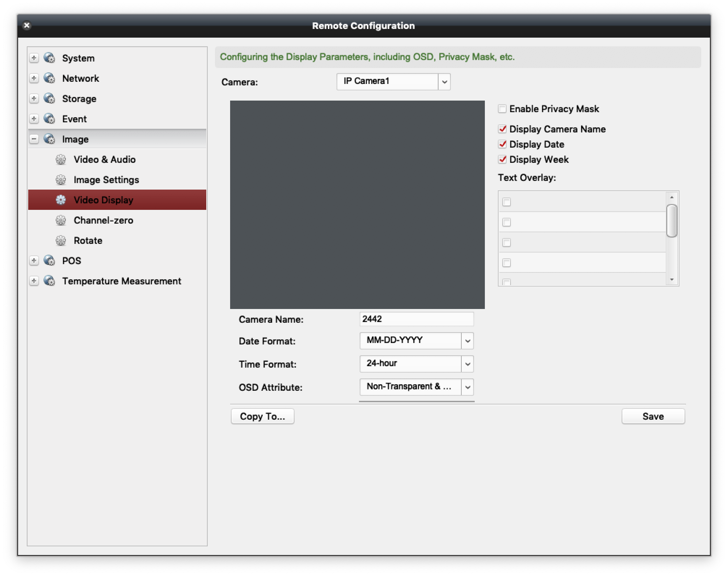Open the Date Format dropdown
The height and width of the screenshot is (576, 728).
coord(467,341)
